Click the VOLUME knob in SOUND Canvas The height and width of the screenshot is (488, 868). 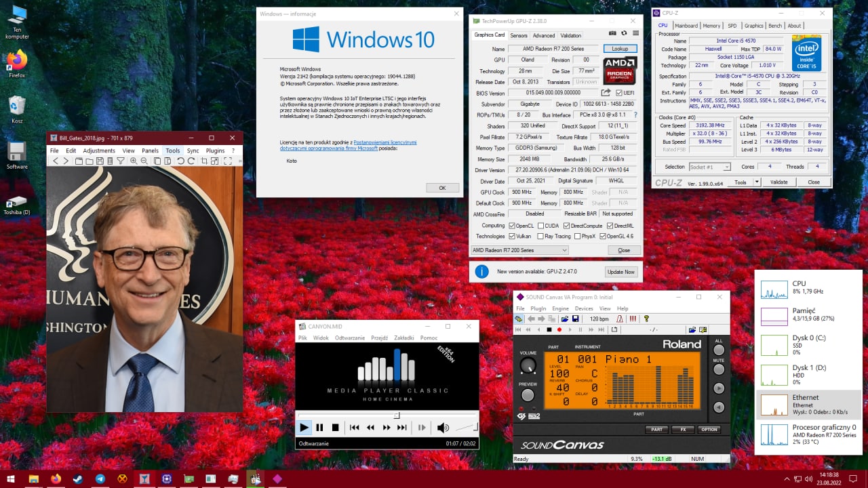[528, 366]
